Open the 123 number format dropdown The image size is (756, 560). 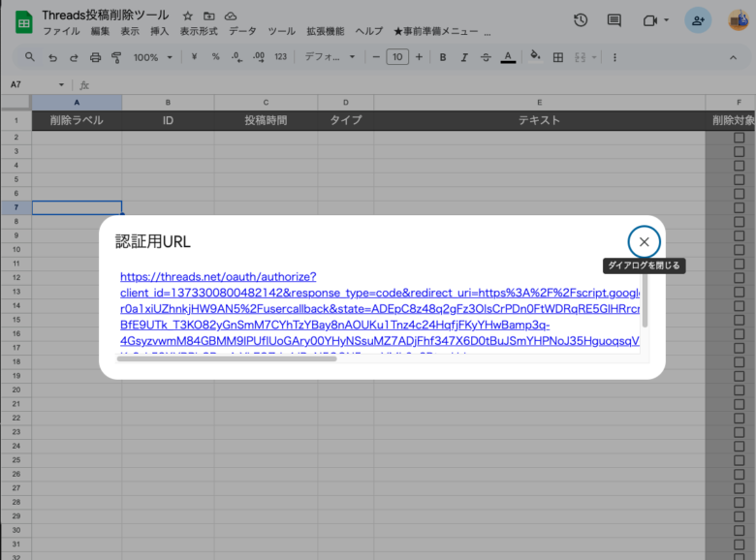click(x=281, y=57)
